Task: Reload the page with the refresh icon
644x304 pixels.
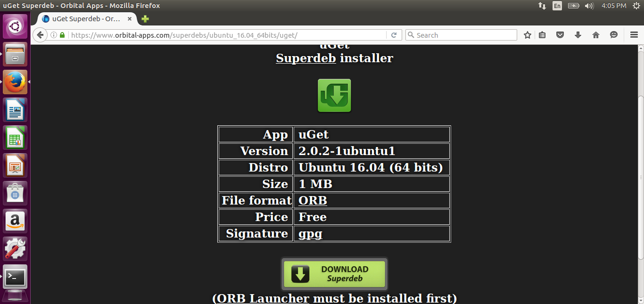Action: [x=394, y=35]
